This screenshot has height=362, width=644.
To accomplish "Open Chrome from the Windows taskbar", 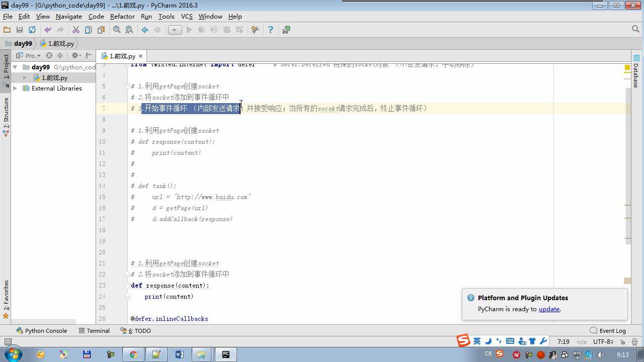I will pyautogui.click(x=133, y=354).
